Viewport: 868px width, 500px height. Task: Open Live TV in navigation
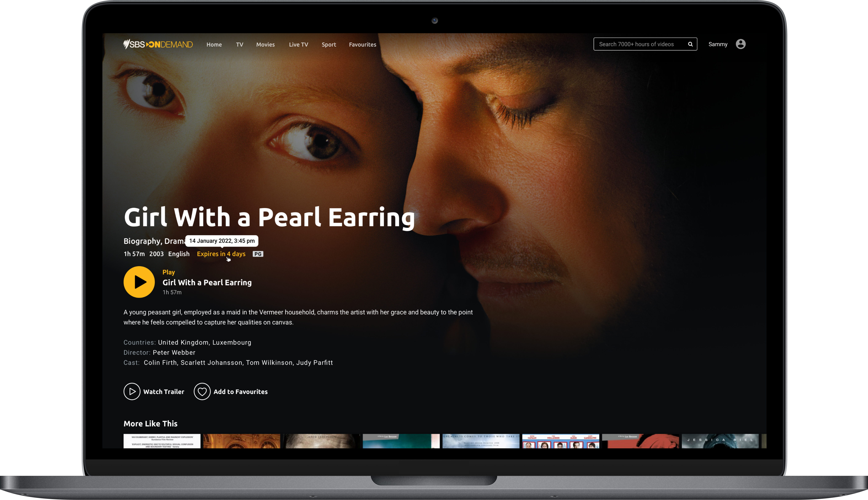[298, 45]
